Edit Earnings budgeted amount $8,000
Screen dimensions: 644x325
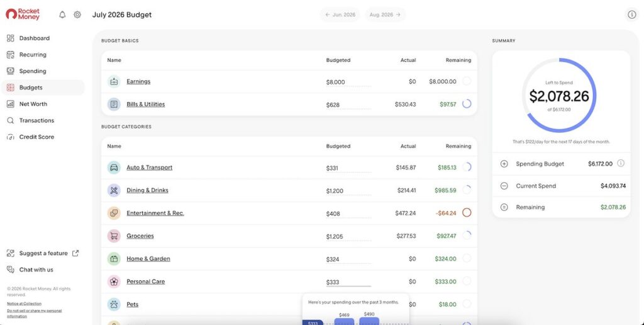pyautogui.click(x=348, y=83)
